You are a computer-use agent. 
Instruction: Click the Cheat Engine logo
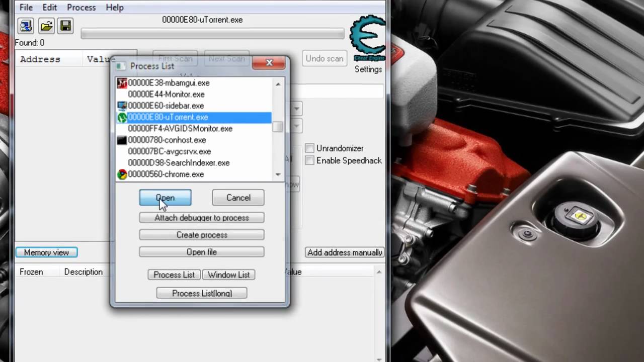368,39
